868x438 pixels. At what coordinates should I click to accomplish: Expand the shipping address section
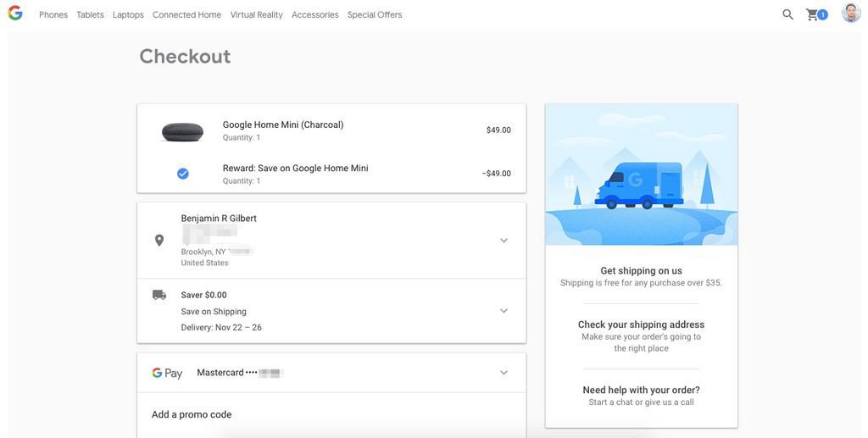click(504, 241)
